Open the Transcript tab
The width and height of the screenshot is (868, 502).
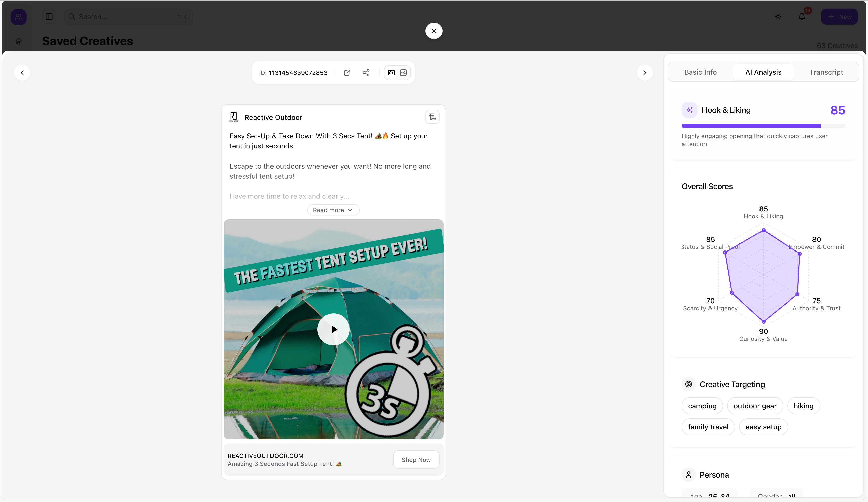[x=826, y=72]
